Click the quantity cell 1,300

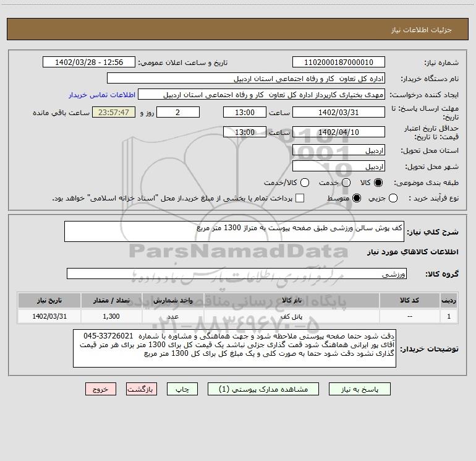click(x=111, y=316)
